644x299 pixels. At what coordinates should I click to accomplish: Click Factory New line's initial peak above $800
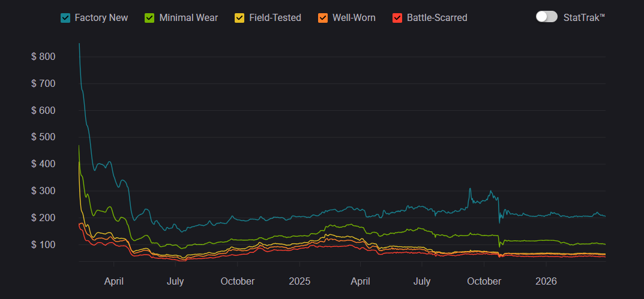coord(79,44)
